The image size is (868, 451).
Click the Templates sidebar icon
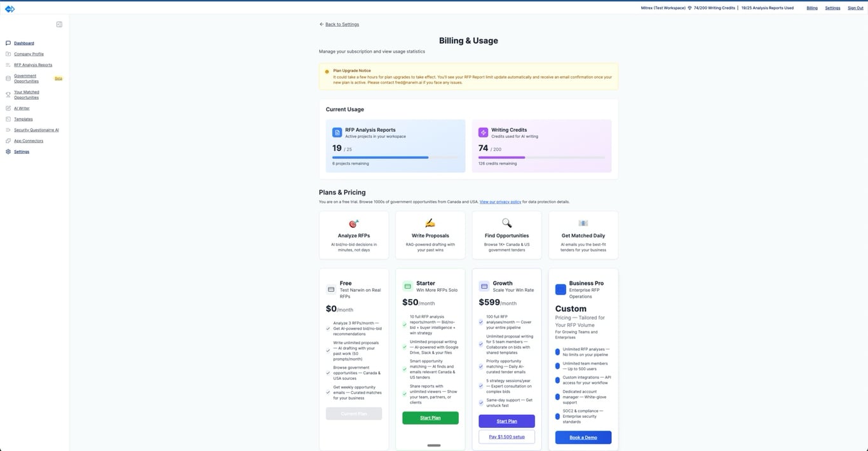[x=8, y=119]
